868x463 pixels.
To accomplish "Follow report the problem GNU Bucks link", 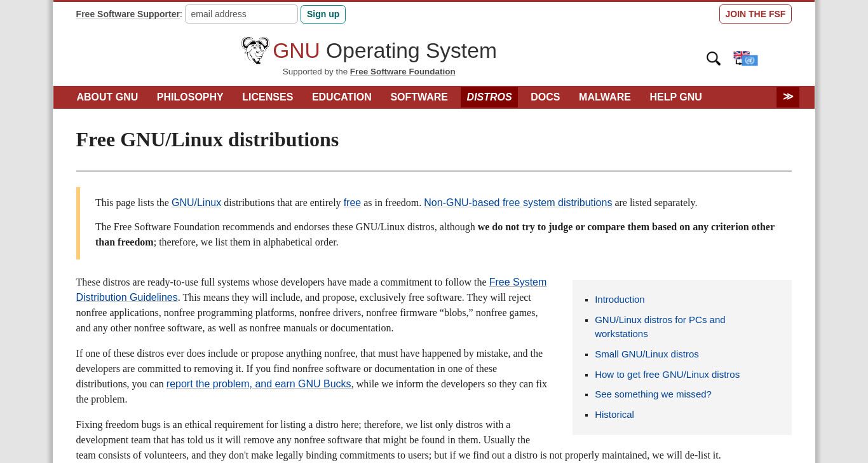I will (259, 384).
